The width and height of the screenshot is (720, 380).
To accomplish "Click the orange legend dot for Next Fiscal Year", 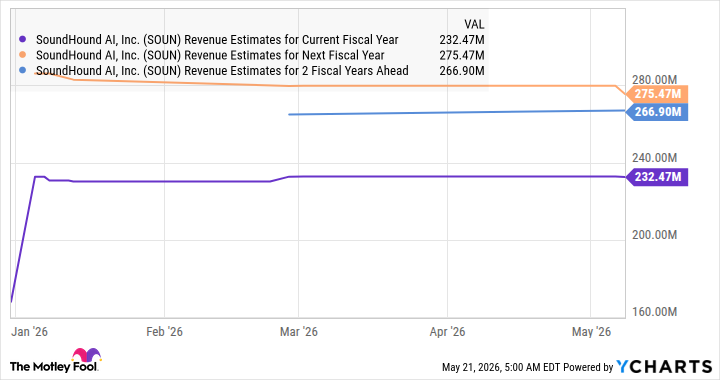I will 22,55.
